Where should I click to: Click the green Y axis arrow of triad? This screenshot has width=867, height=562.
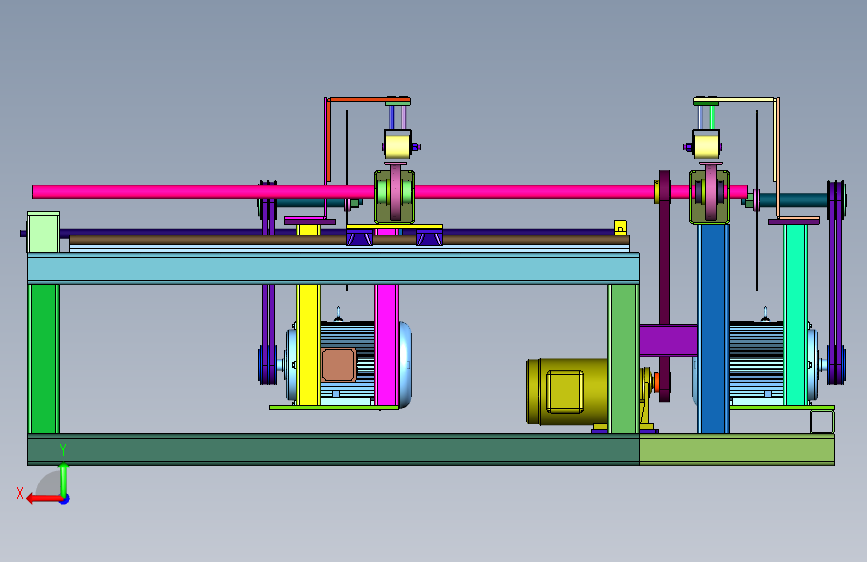click(64, 478)
